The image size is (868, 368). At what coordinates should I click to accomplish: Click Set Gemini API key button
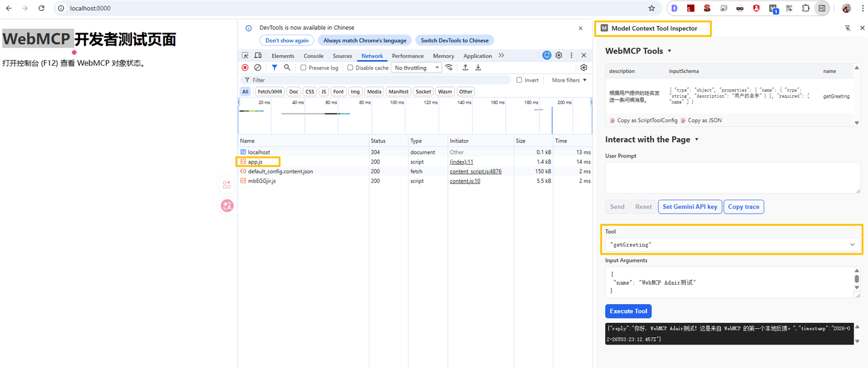pyautogui.click(x=690, y=207)
